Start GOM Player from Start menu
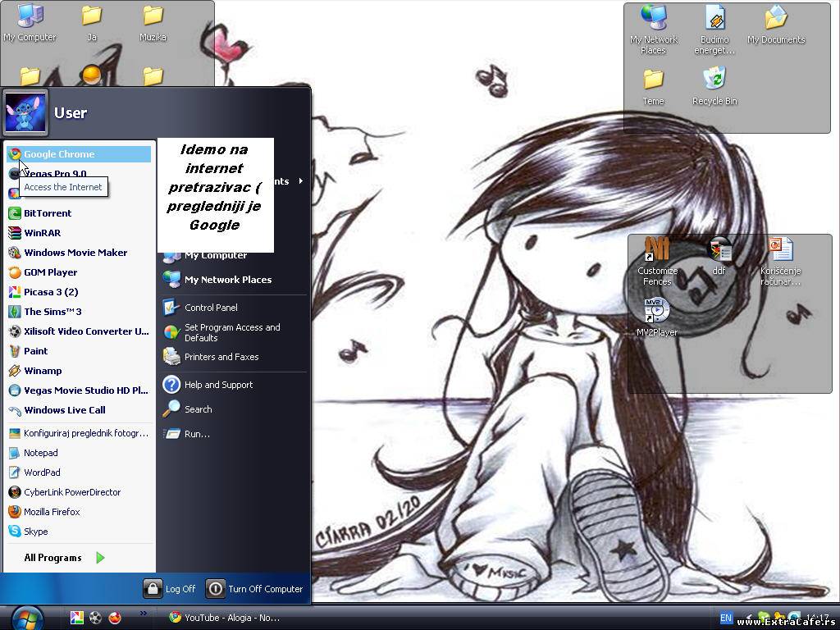Image resolution: width=840 pixels, height=630 pixels. point(50,272)
